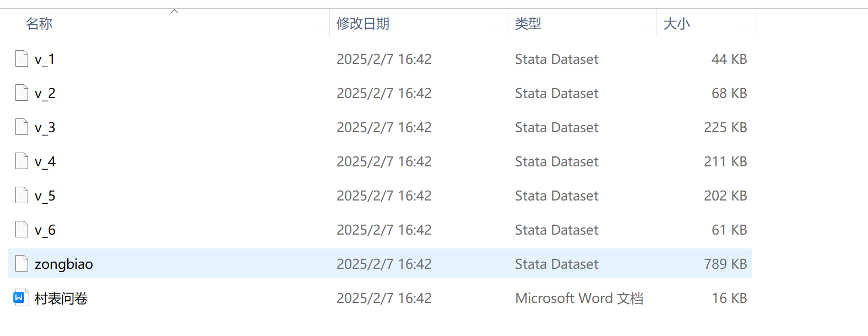Click the v_1 file icon
This screenshot has height=336, width=868.
[21, 58]
